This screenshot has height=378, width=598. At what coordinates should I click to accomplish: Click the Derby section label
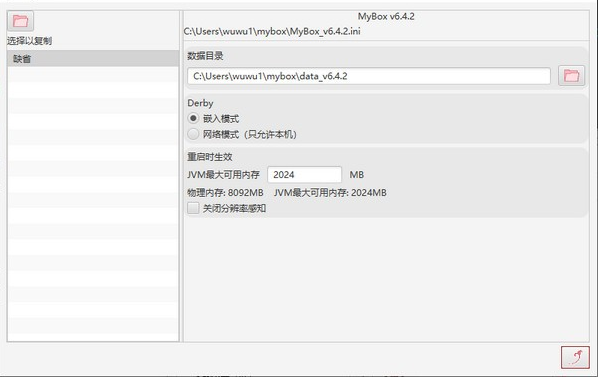pos(200,103)
